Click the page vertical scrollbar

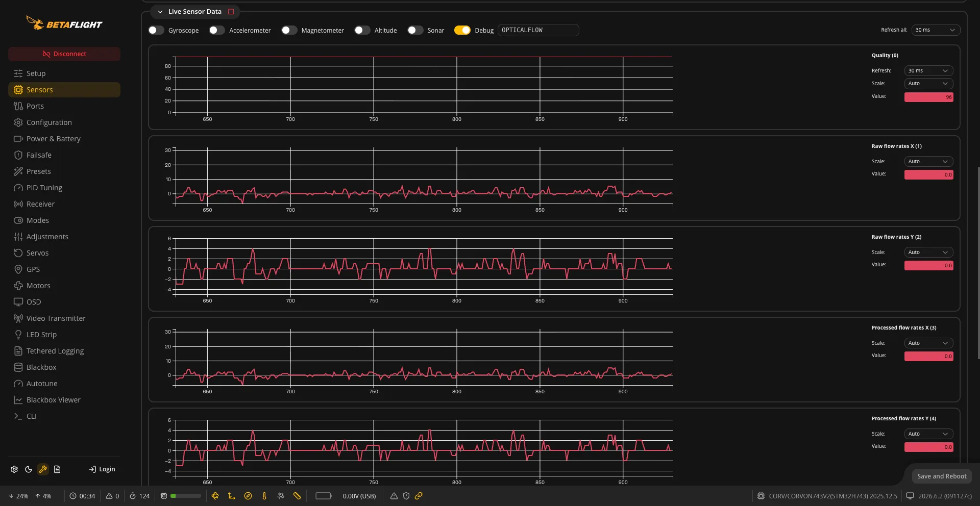(978, 263)
